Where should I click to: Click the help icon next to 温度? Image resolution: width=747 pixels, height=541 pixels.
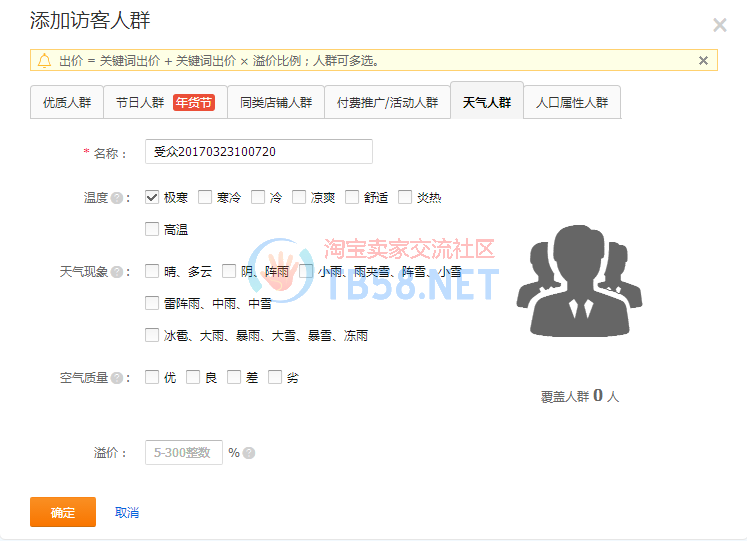pyautogui.click(x=117, y=198)
